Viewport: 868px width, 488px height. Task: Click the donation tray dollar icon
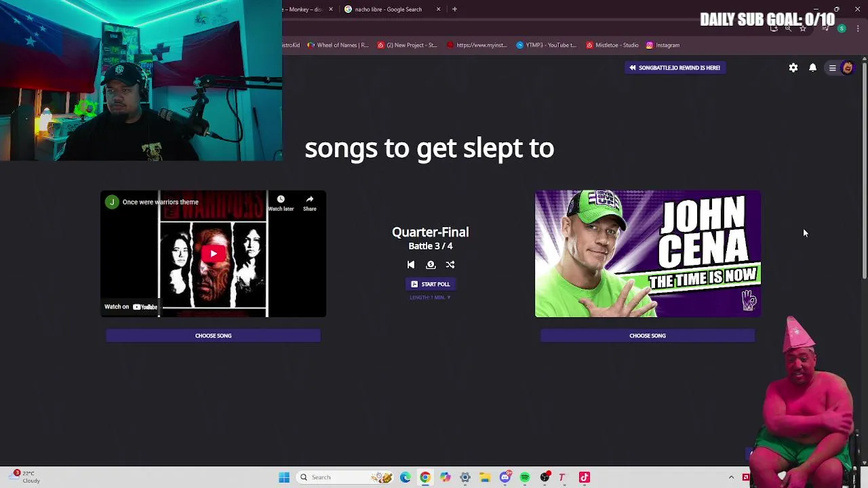(x=431, y=265)
